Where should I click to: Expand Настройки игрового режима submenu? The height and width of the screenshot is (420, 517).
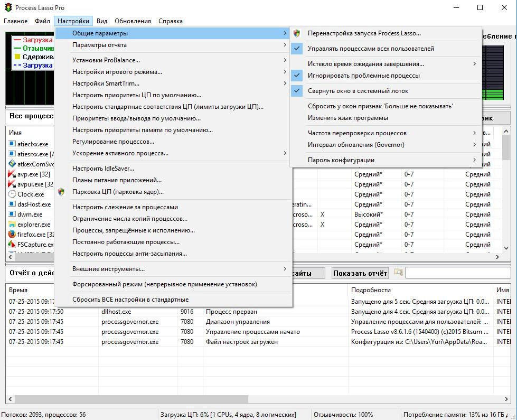(173, 72)
